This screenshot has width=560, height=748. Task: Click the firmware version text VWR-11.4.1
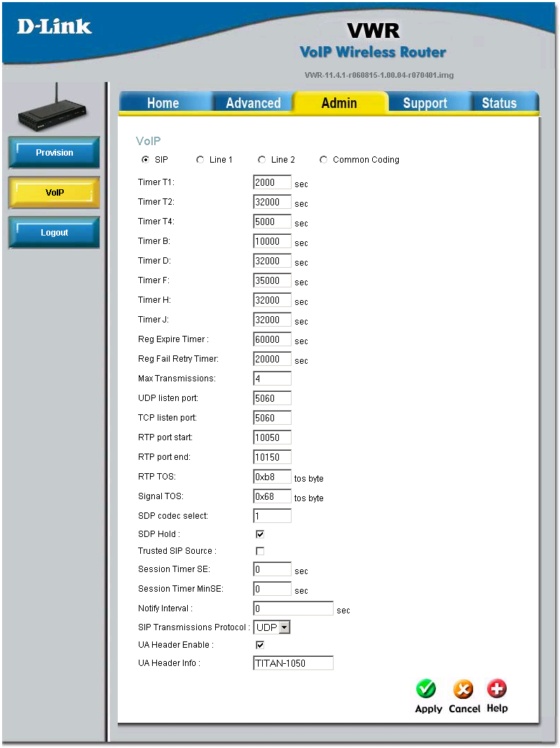(x=379, y=75)
